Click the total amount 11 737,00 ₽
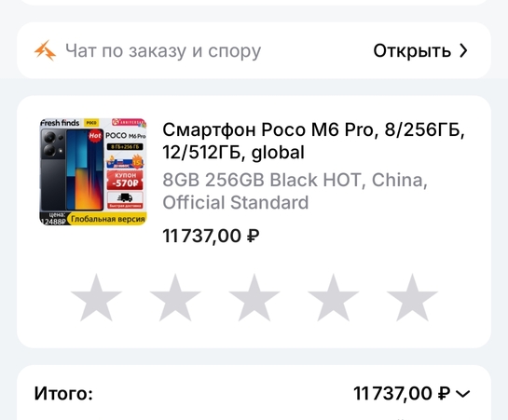Image resolution: width=508 pixels, height=420 pixels. (402, 394)
